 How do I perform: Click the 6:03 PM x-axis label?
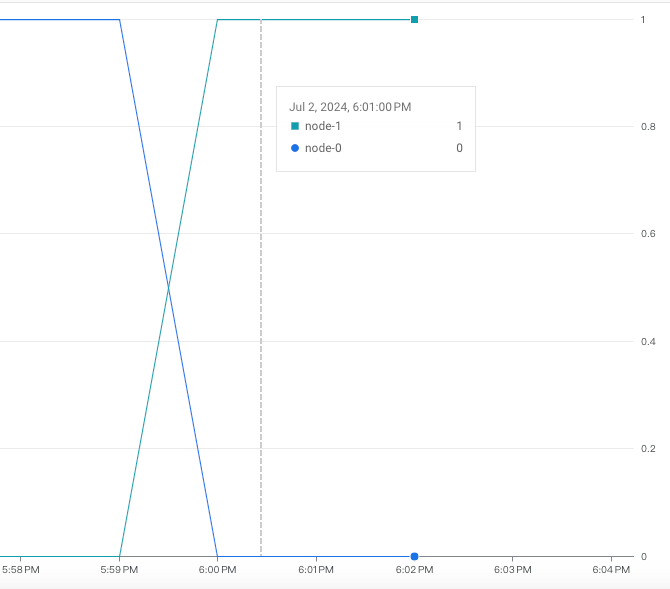[x=512, y=570]
